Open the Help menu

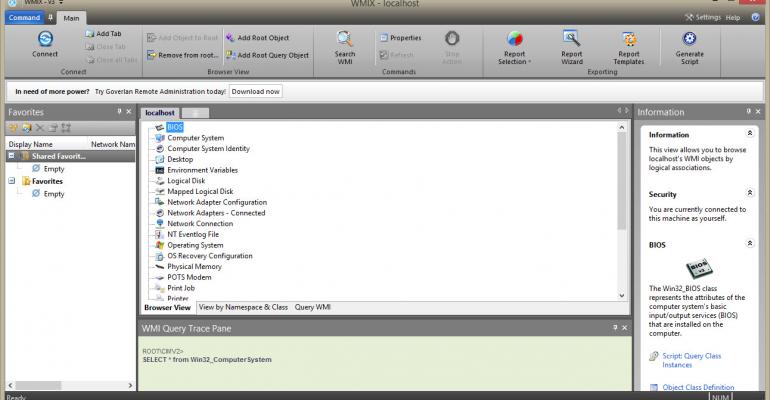click(x=733, y=18)
